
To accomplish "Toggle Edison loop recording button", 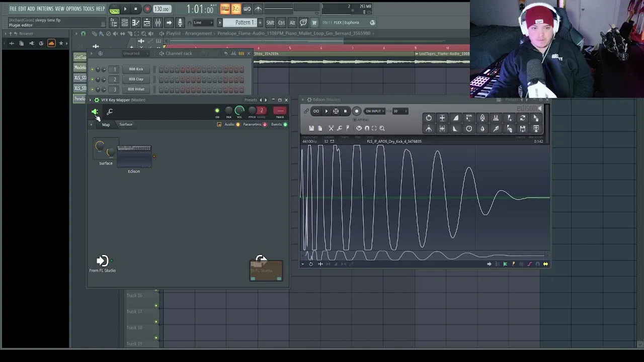I will point(316,111).
